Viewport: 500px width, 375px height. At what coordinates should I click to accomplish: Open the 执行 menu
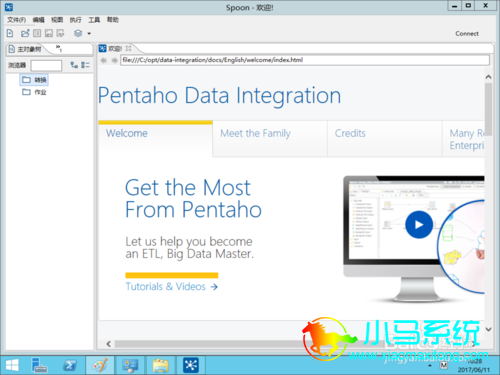pos(75,20)
